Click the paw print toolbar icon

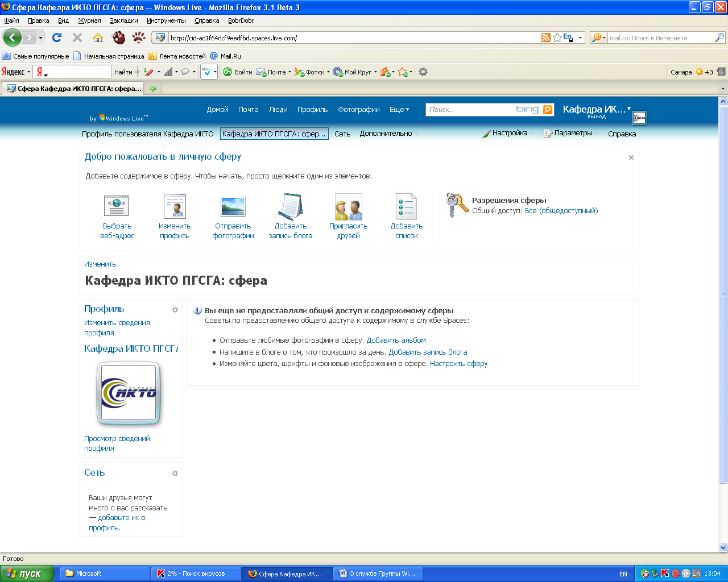pyautogui.click(x=139, y=38)
